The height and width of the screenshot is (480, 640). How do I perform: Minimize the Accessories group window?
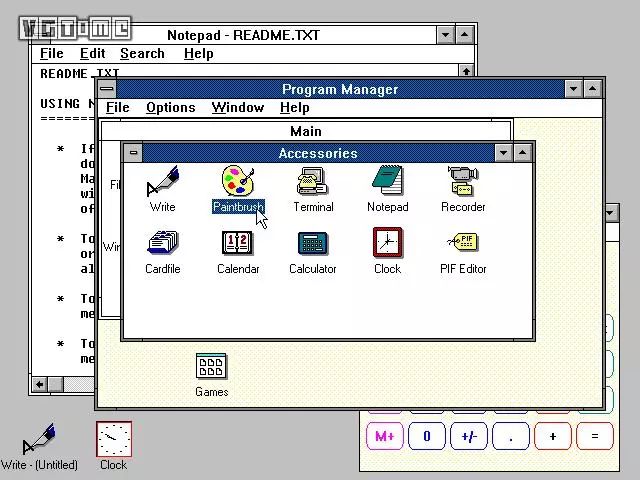coord(503,153)
